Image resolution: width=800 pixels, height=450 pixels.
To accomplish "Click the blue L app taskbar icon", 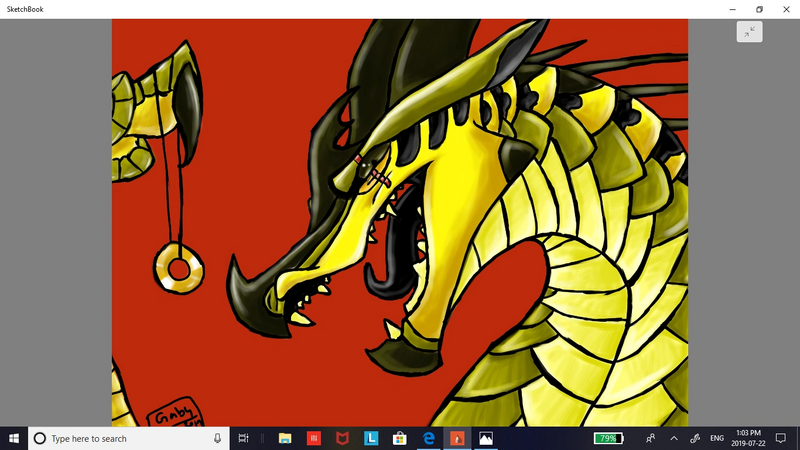I will point(371,438).
